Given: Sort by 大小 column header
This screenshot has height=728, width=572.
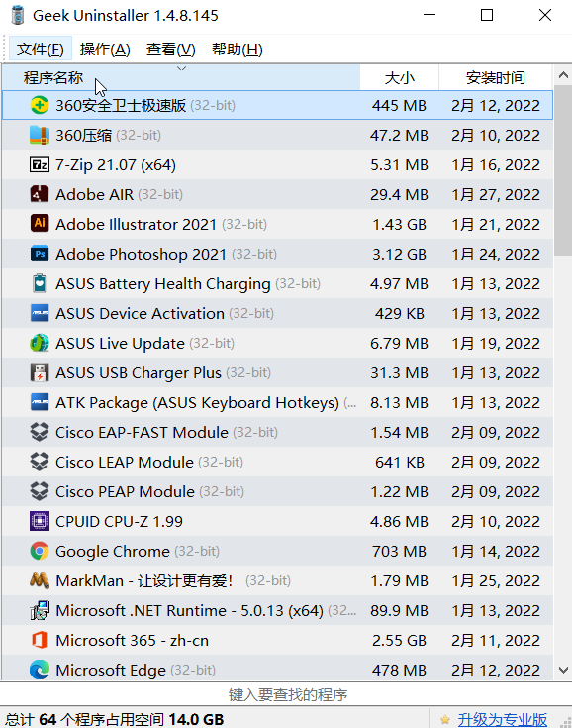Looking at the screenshot, I should [400, 77].
